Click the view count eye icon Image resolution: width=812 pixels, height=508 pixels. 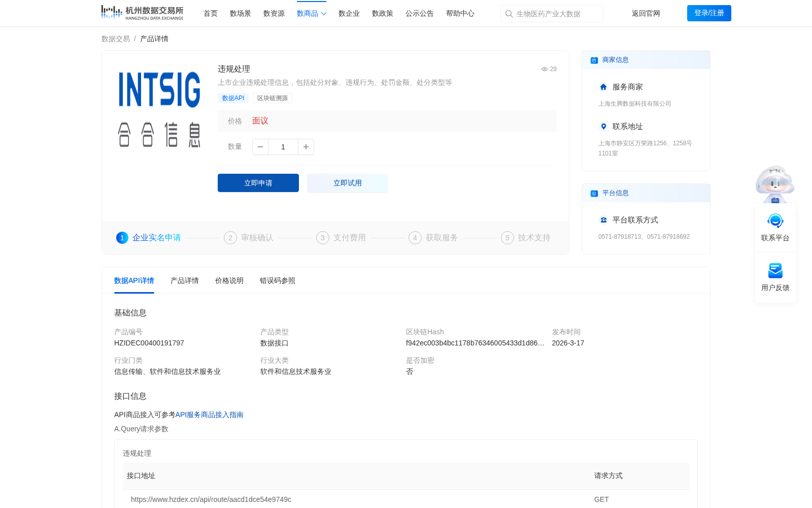[x=545, y=69]
